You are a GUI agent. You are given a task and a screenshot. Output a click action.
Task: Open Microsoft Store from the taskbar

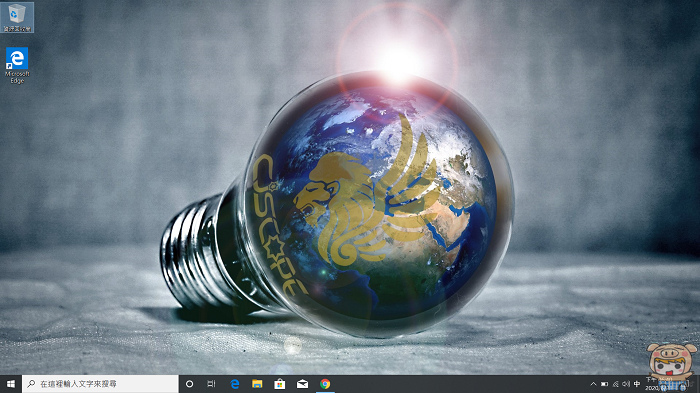[280, 384]
